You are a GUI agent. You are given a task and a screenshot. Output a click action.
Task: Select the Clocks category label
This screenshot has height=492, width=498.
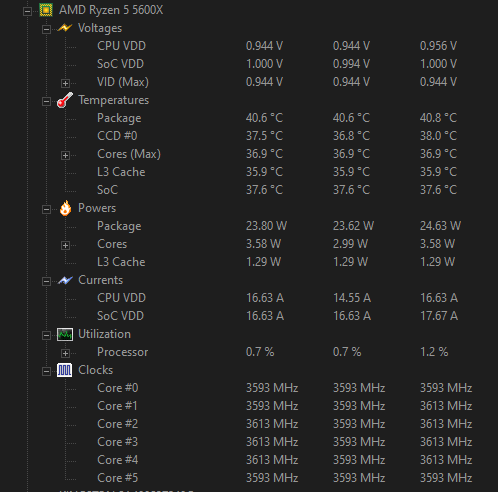(95, 370)
